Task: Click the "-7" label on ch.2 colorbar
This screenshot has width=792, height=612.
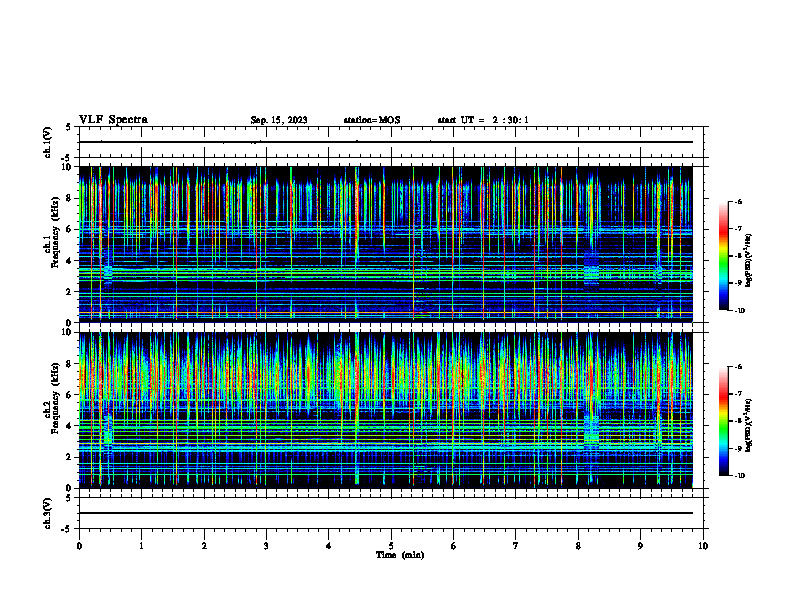Action: point(738,394)
